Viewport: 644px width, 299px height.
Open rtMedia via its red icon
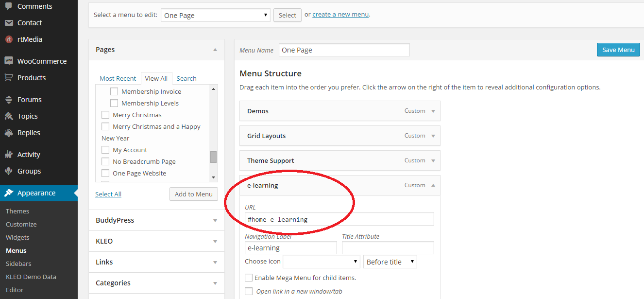point(9,39)
